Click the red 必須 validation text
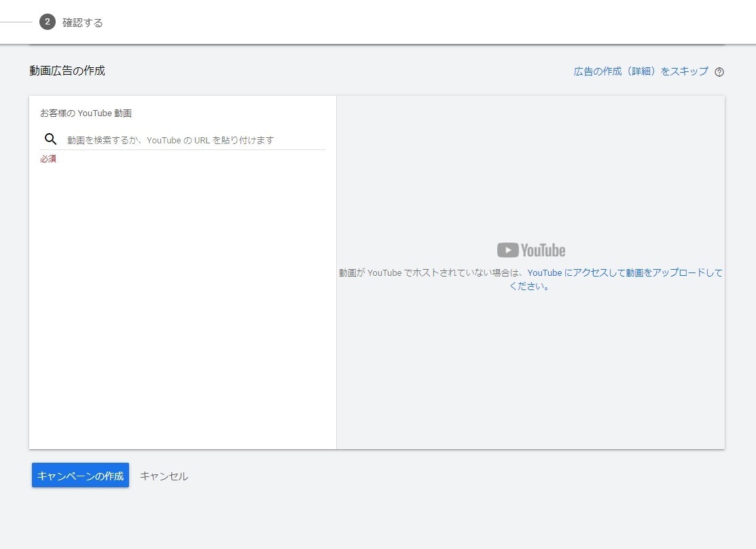The image size is (756, 549). [48, 159]
